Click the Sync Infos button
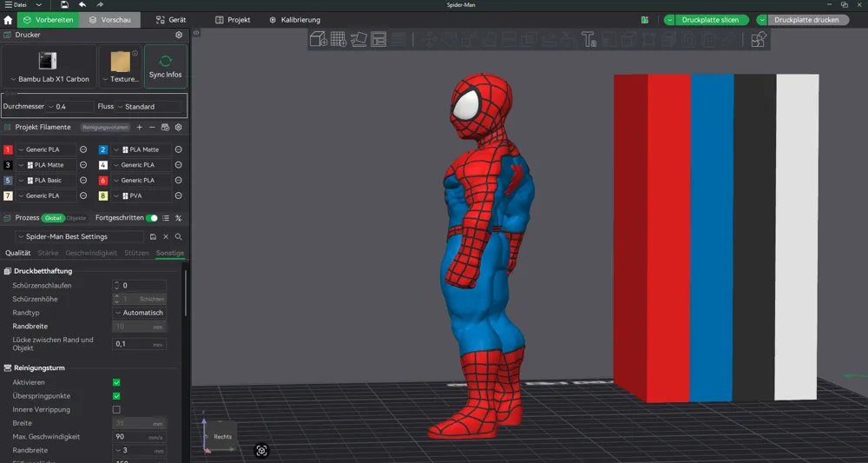The image size is (868, 463). [x=166, y=67]
